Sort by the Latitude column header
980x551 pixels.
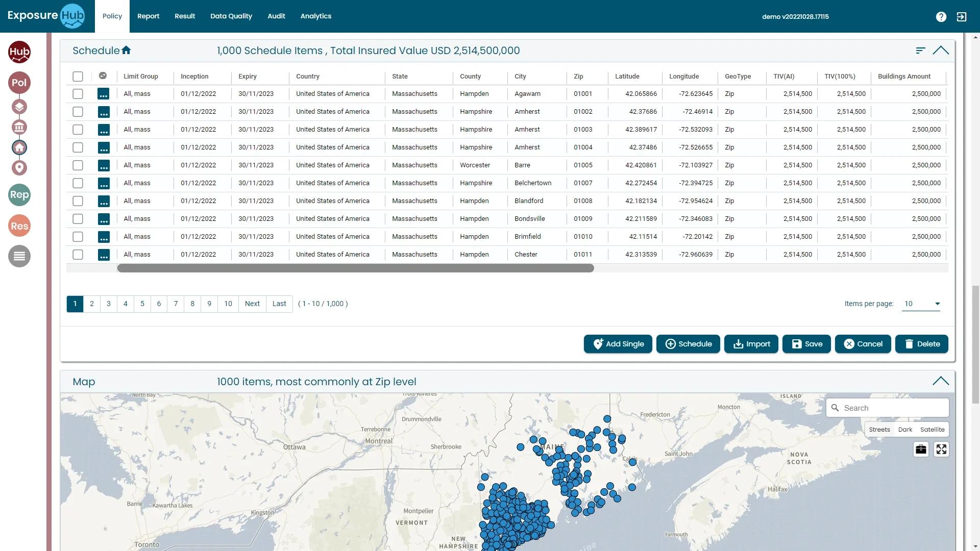[627, 77]
